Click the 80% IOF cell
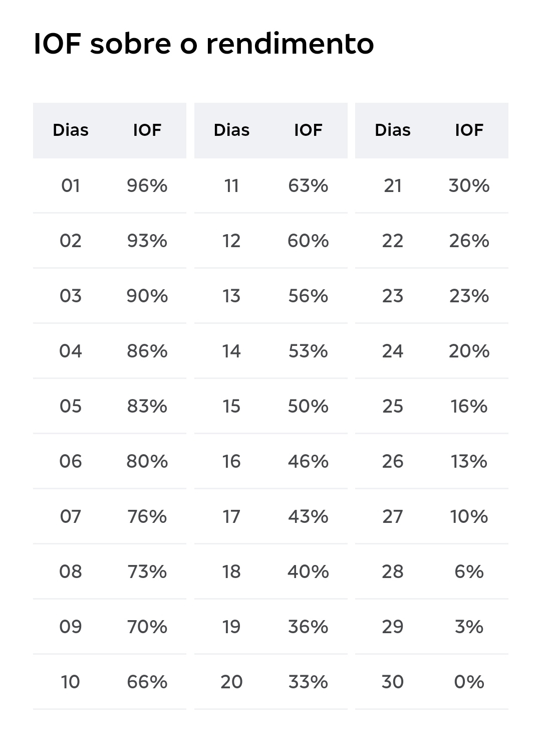This screenshot has height=756, width=541. point(147,461)
